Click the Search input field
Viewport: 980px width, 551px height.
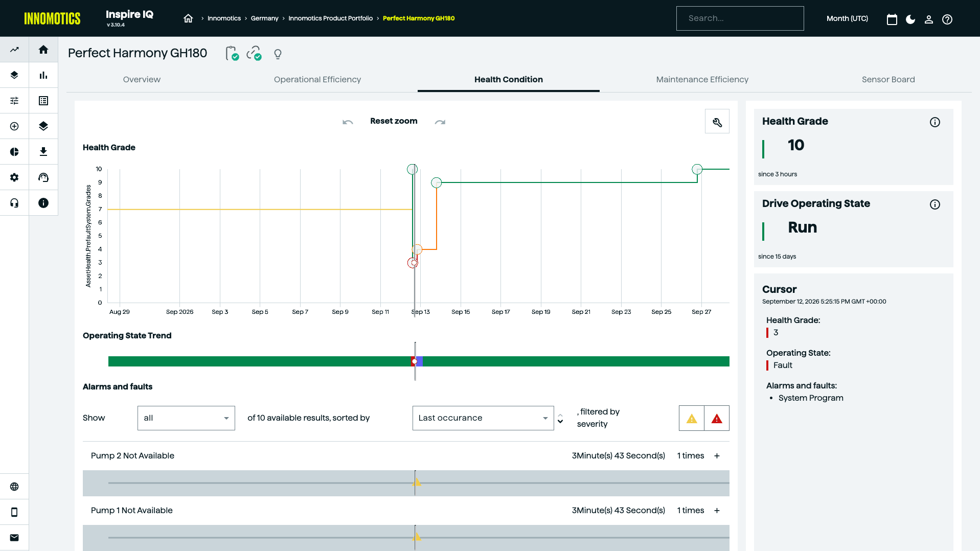coord(740,18)
